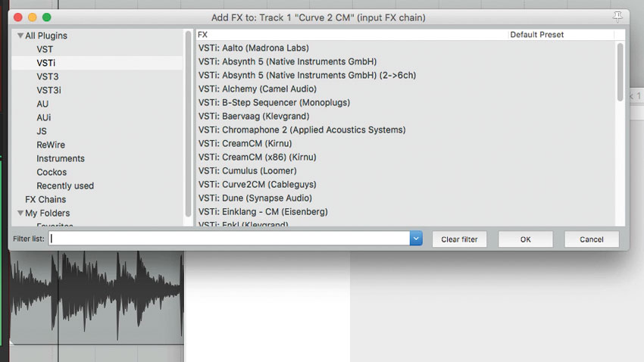Select VSTi: Curve2CM (Cableguys)
The width and height of the screenshot is (644, 362).
257,184
